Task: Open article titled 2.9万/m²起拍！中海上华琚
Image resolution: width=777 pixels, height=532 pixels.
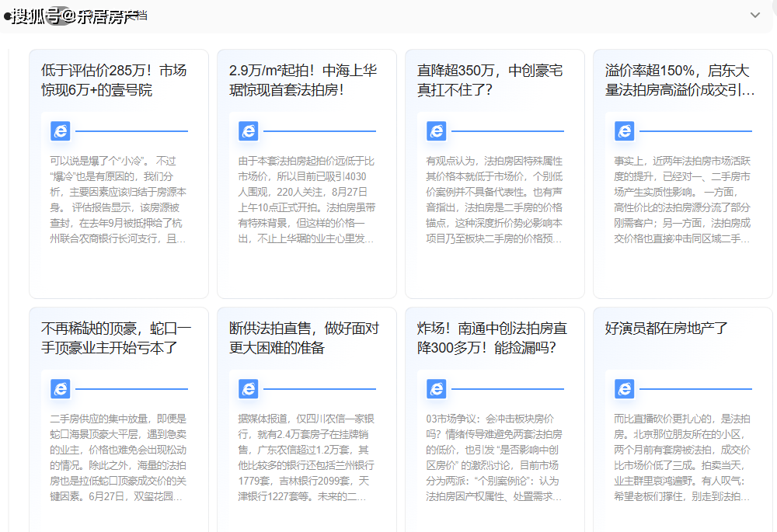Action: click(302, 80)
